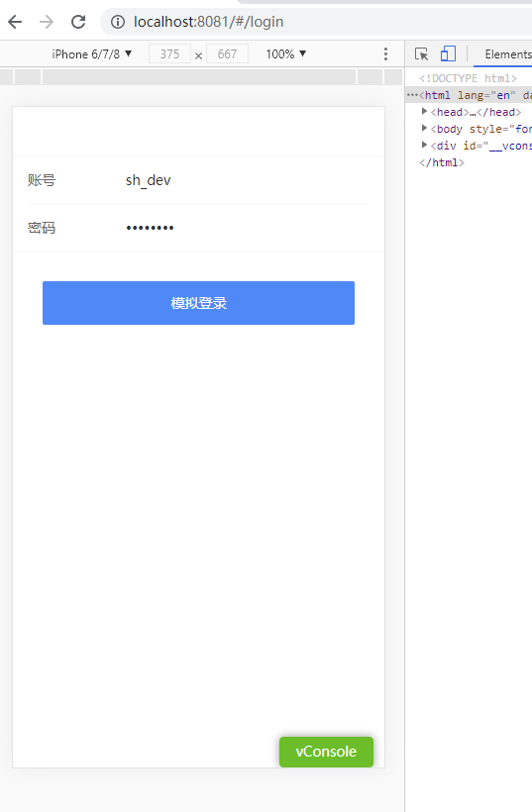Image resolution: width=532 pixels, height=812 pixels.
Task: Reload the page with refresh icon
Action: (78, 22)
